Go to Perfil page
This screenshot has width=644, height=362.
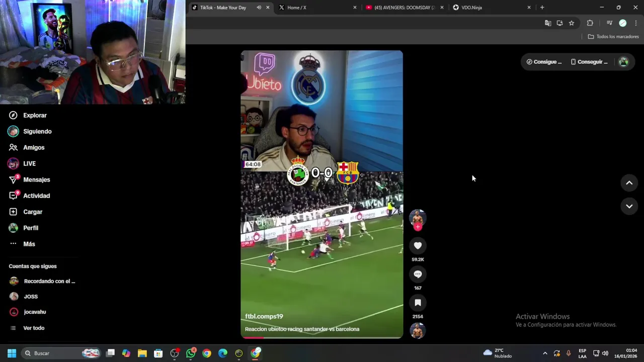coord(24,228)
